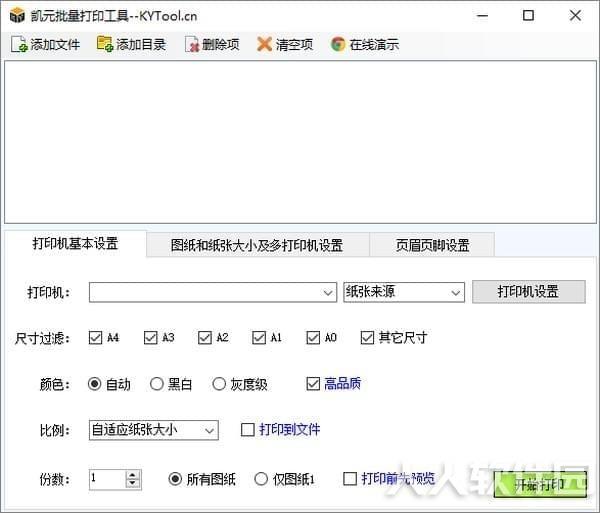Open the 比例 scale dropdown 自适应纸张大小
This screenshot has width=600, height=513.
click(x=154, y=430)
